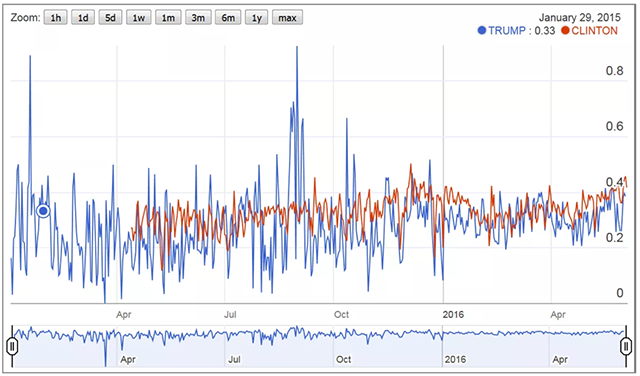Click the CLINTON legend label
The width and height of the screenshot is (640, 376).
tap(594, 31)
